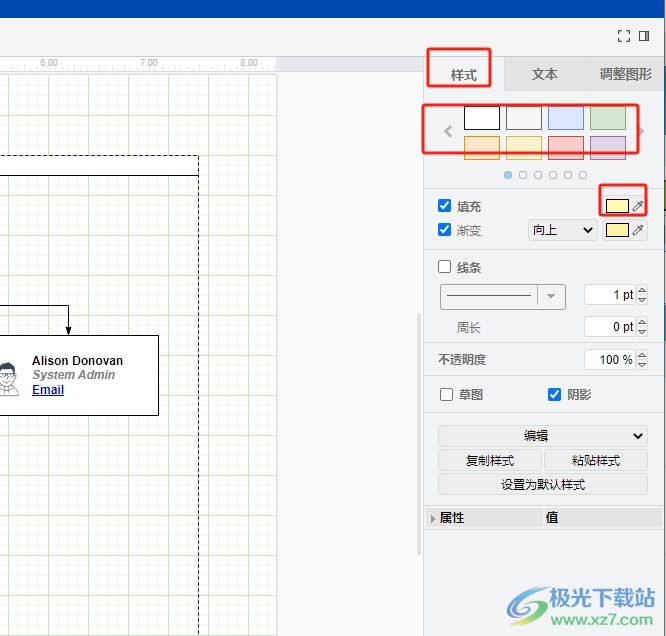Click the vertical canvas scrollbar

click(419, 433)
